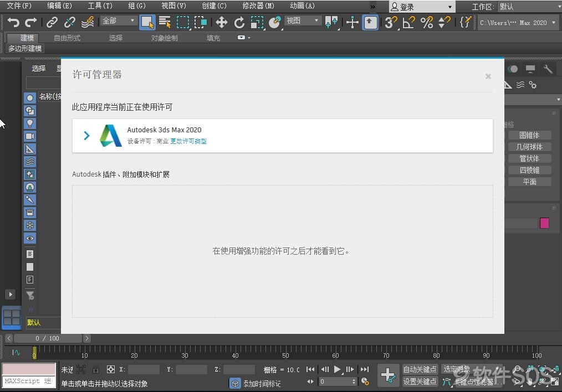Open the 视图(V) menu
The height and width of the screenshot is (392, 562).
(174, 6)
